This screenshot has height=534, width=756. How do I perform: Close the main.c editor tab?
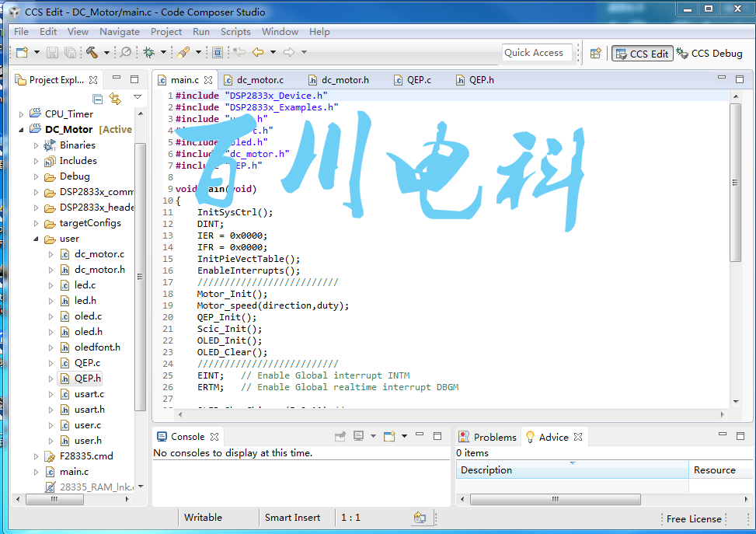click(x=208, y=79)
